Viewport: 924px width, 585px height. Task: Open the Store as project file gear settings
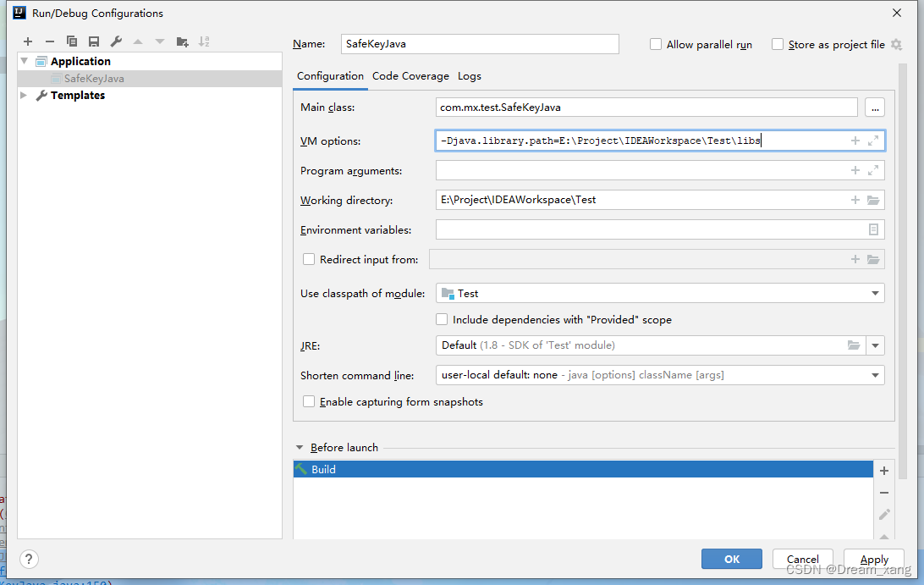[896, 44]
